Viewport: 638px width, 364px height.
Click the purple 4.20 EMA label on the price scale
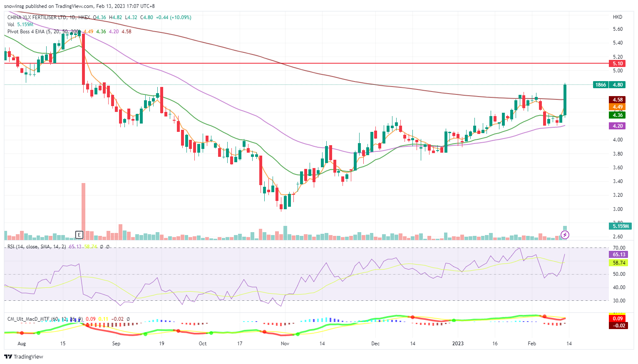point(618,126)
